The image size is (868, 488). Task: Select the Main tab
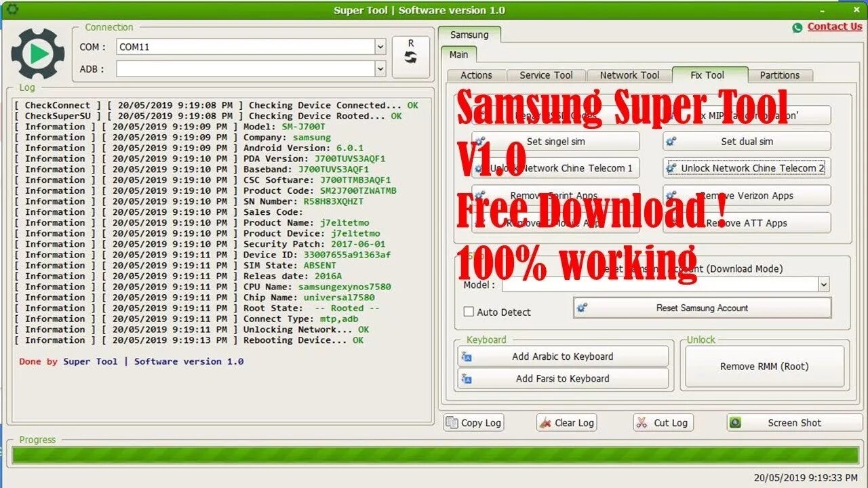(x=459, y=54)
